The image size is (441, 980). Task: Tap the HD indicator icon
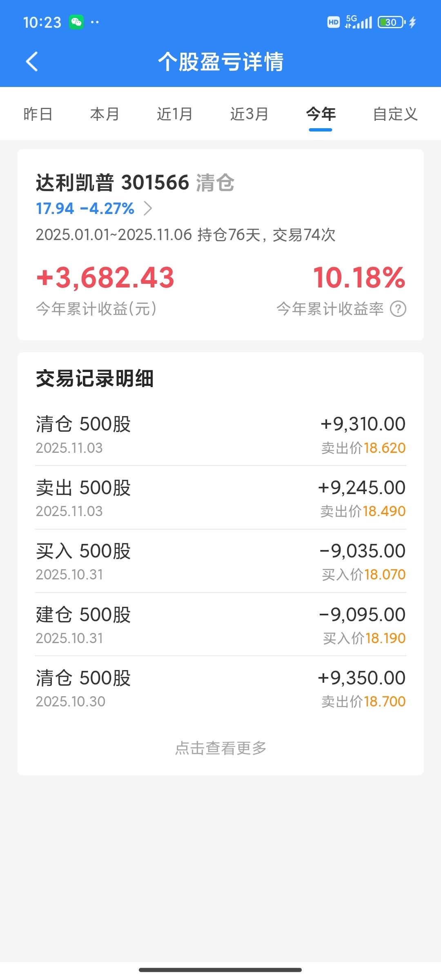pyautogui.click(x=334, y=22)
